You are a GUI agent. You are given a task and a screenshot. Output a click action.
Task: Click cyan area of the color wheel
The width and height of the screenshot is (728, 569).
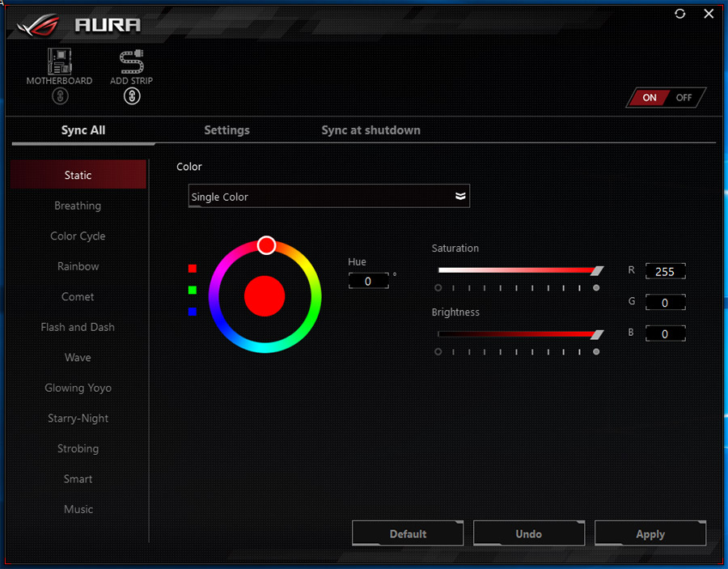tap(265, 347)
